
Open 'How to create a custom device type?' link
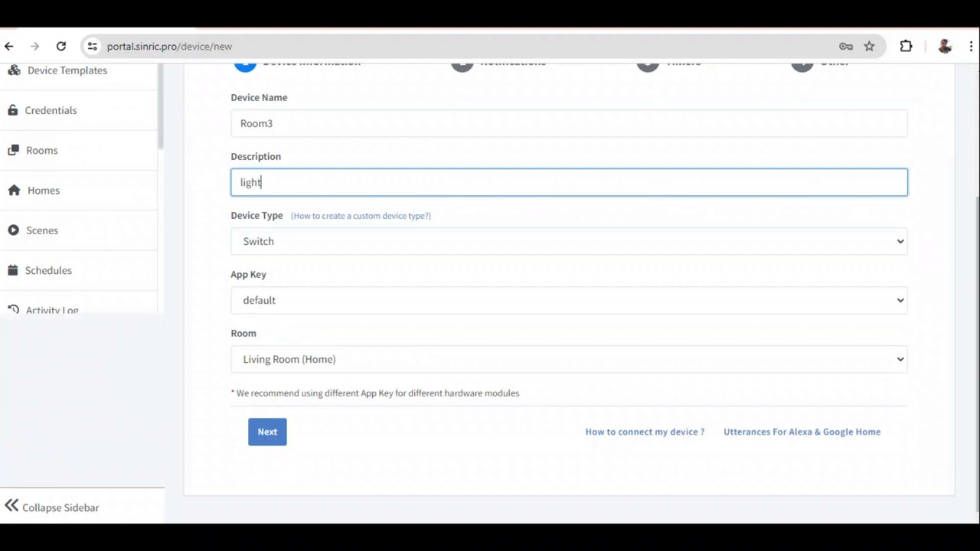click(x=361, y=216)
